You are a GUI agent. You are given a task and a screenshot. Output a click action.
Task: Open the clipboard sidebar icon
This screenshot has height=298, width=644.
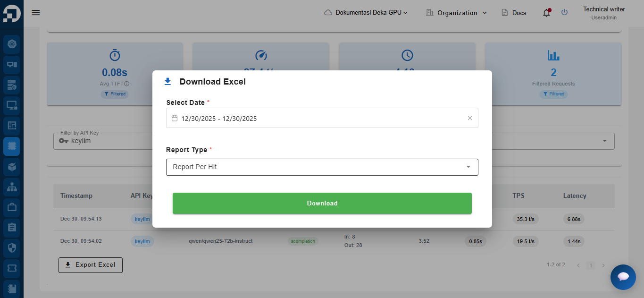tap(12, 228)
